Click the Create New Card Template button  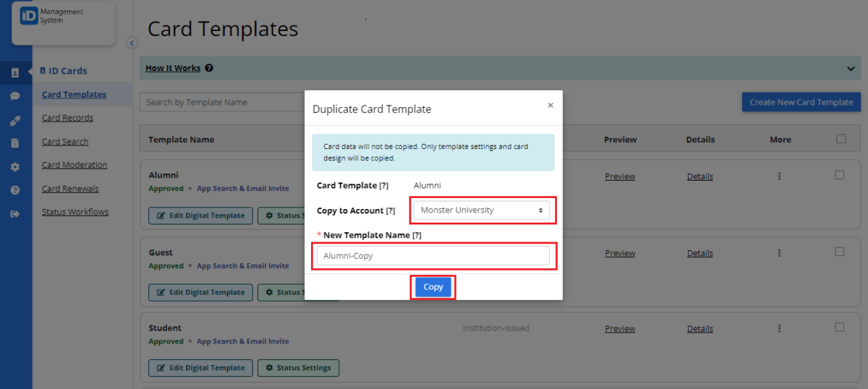[x=801, y=102]
